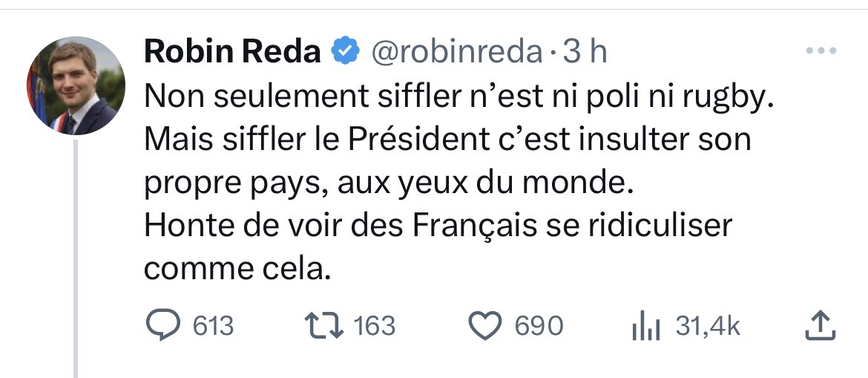This screenshot has width=868, height=378.
Task: Open the @robinreda handle link
Action: (456, 52)
